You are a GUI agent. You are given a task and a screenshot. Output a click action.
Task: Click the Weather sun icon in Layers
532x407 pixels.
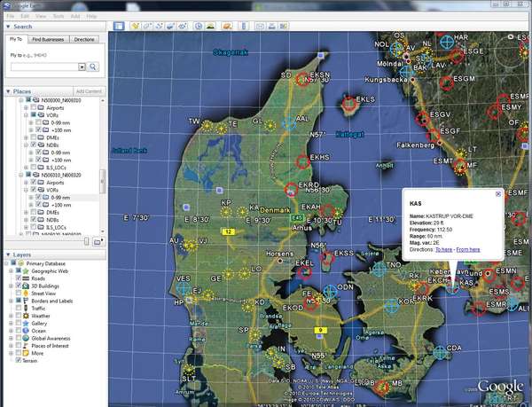26,316
